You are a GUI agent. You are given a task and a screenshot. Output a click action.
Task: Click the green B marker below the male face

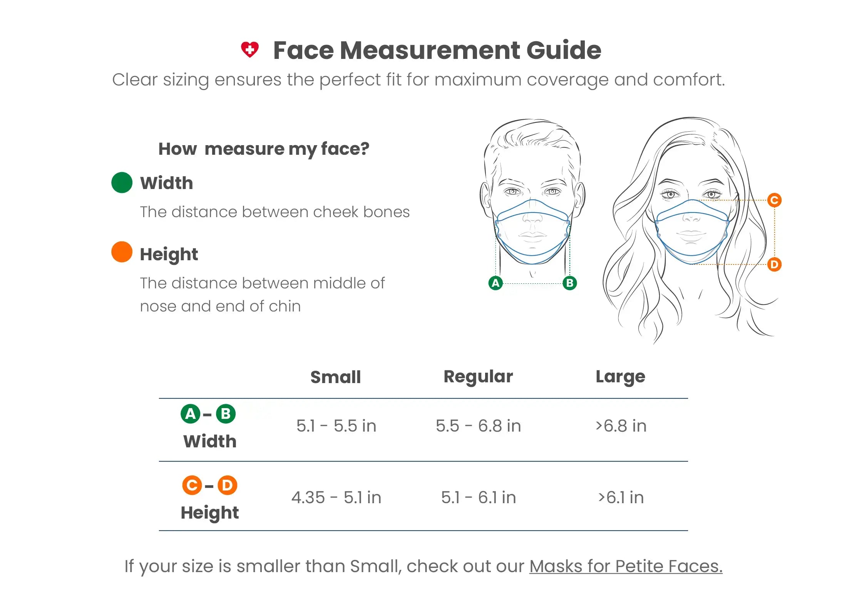(569, 283)
